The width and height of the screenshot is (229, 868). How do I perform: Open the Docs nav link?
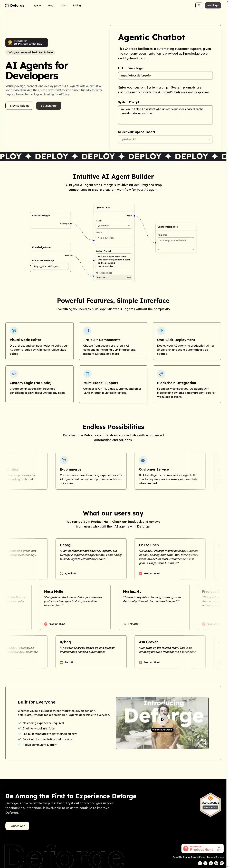[x=63, y=5]
